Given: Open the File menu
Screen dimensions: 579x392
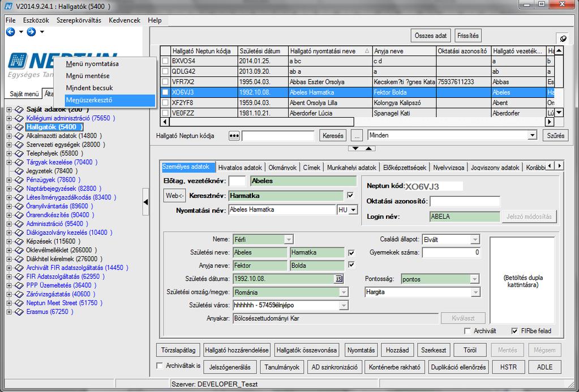Looking at the screenshot, I should 10,20.
